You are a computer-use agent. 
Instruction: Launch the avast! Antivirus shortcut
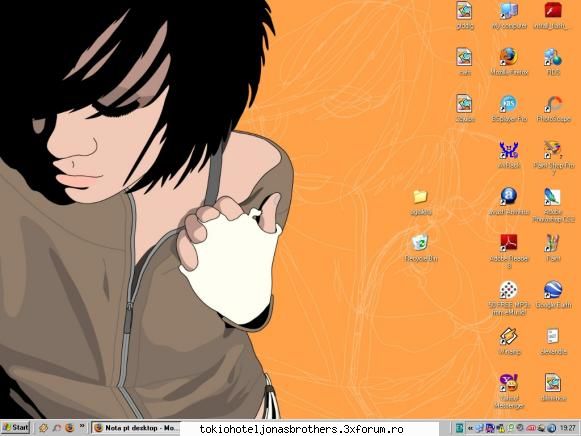pyautogui.click(x=509, y=201)
